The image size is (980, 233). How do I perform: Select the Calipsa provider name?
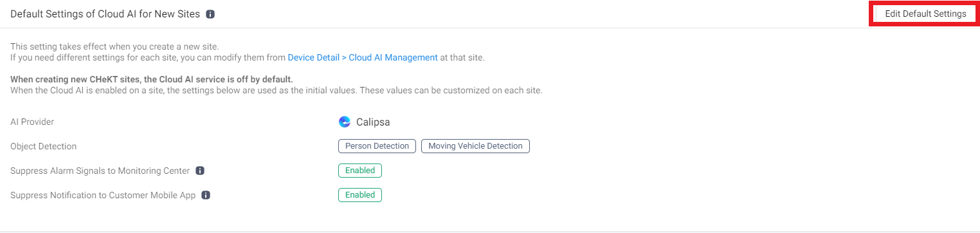click(373, 122)
